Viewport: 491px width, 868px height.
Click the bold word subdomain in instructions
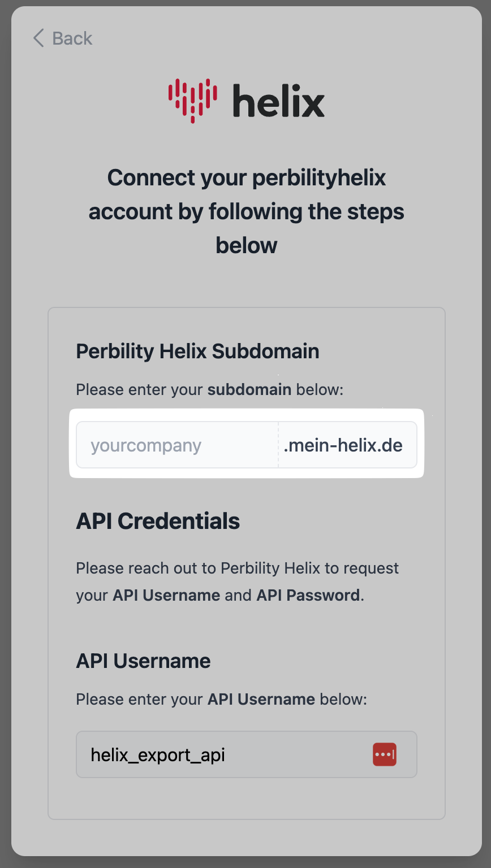click(249, 390)
